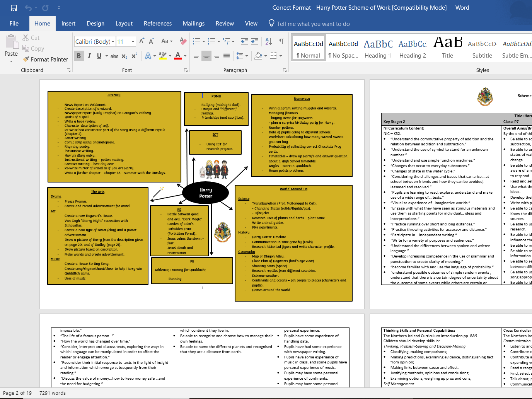The image size is (532, 399).
Task: Apply strikethrough formatting
Action: coord(114,56)
